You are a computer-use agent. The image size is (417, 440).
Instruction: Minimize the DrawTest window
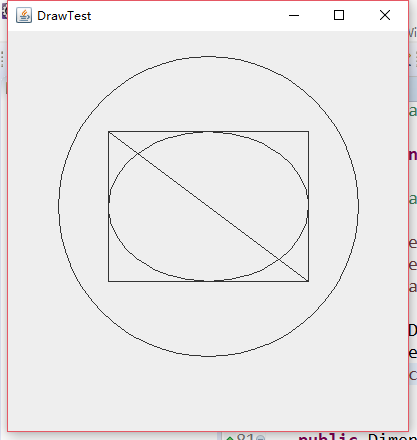(294, 15)
